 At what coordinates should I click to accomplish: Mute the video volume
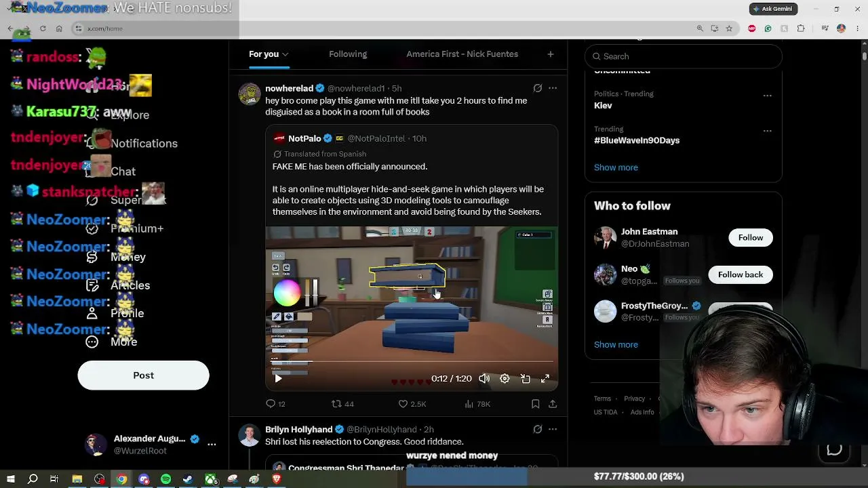[x=484, y=379]
